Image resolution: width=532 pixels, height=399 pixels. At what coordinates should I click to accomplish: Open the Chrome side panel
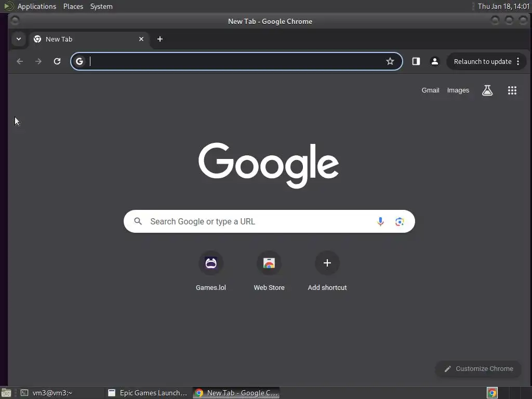point(416,61)
